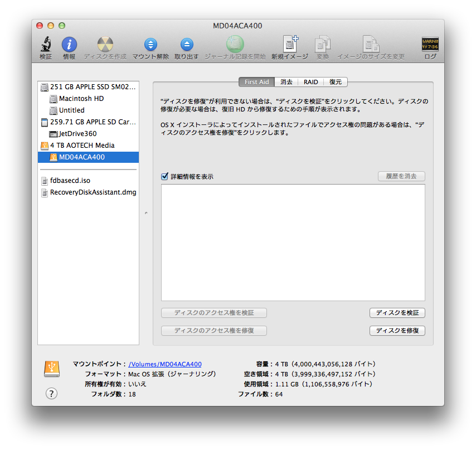
Task: Click the ディスクを修復 button
Action: [x=397, y=331]
